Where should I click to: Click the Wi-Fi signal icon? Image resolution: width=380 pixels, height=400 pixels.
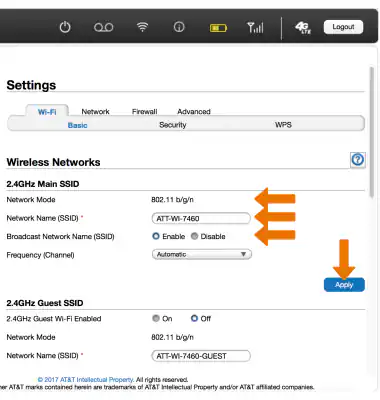(x=142, y=27)
